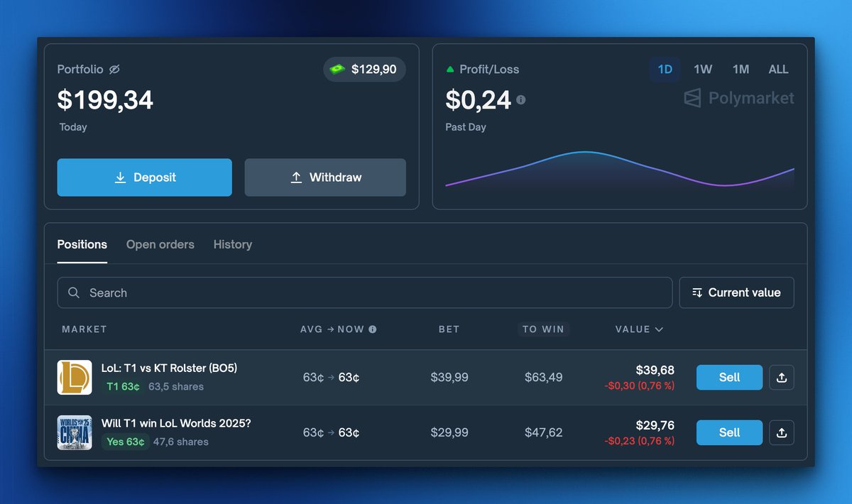
Task: Sell the LoL Worlds 2025 position
Action: pos(729,433)
